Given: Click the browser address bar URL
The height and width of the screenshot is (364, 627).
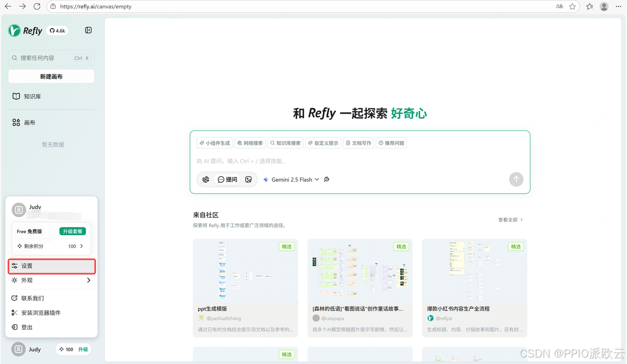Looking at the screenshot, I should pos(96,7).
